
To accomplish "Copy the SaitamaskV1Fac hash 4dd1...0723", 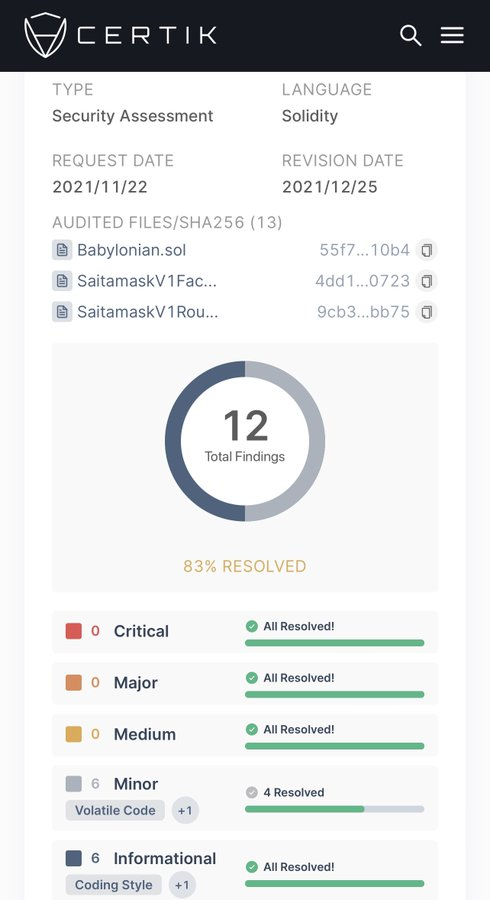I will (426, 281).
